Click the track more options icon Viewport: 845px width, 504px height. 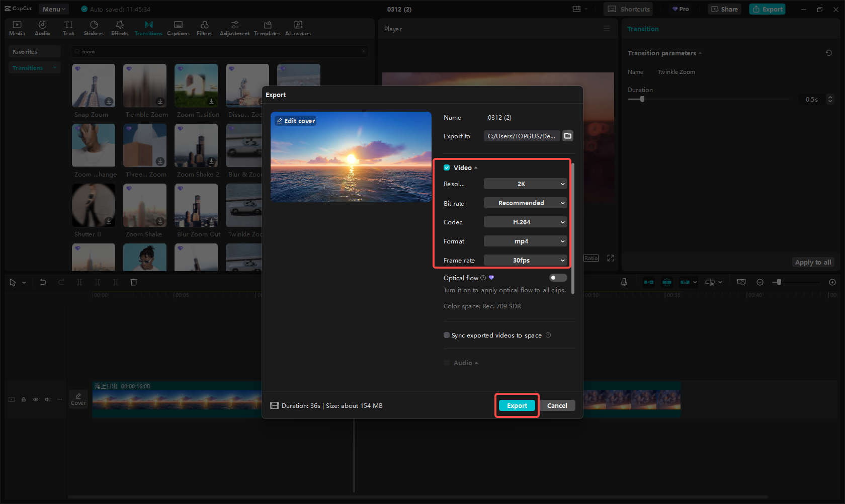(60, 399)
